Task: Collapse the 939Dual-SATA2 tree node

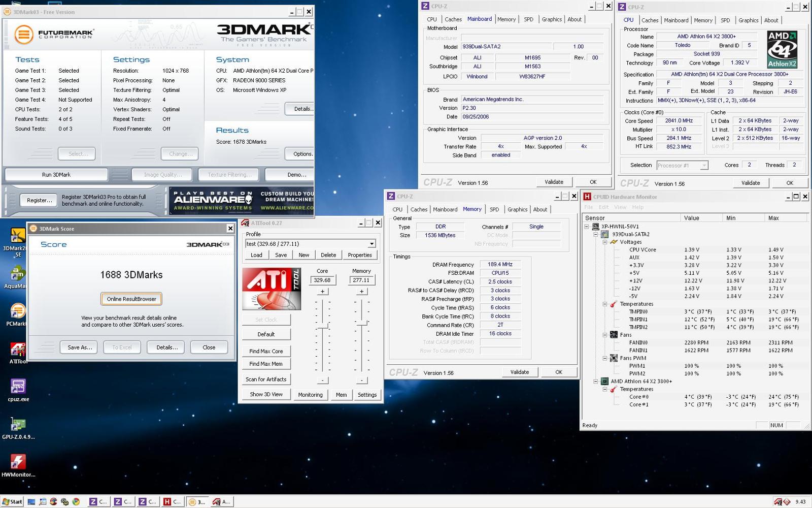Action: [596, 234]
